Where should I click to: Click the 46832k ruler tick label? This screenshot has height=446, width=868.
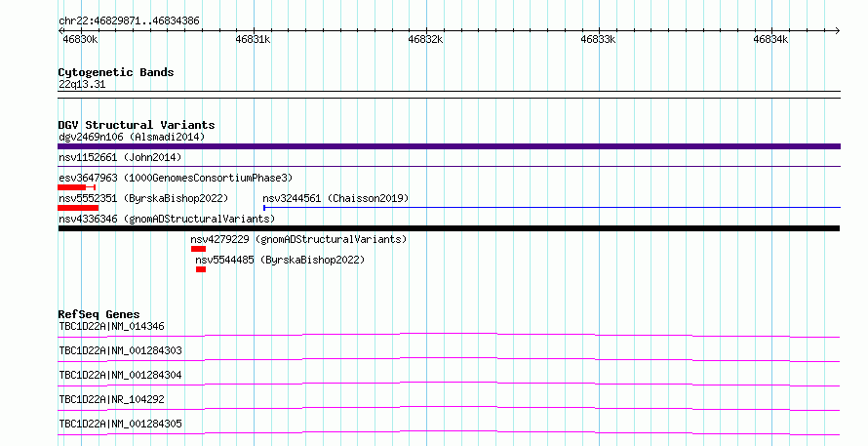coord(425,39)
